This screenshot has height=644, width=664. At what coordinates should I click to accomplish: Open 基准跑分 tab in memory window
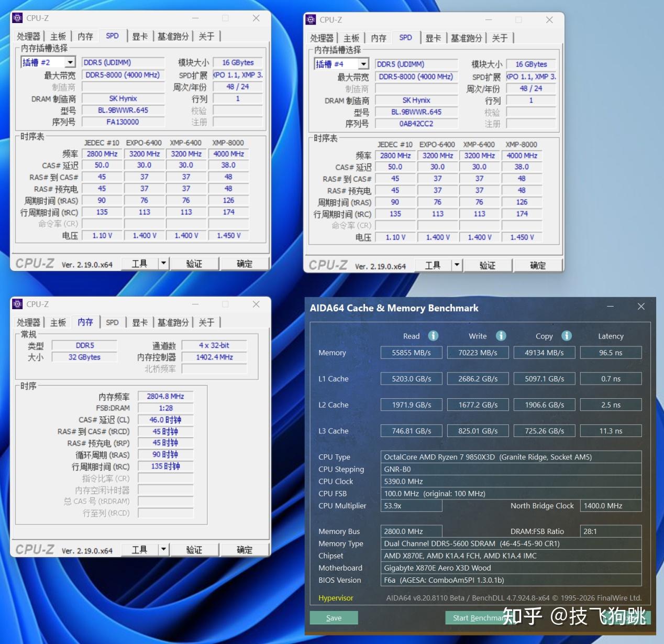click(173, 322)
